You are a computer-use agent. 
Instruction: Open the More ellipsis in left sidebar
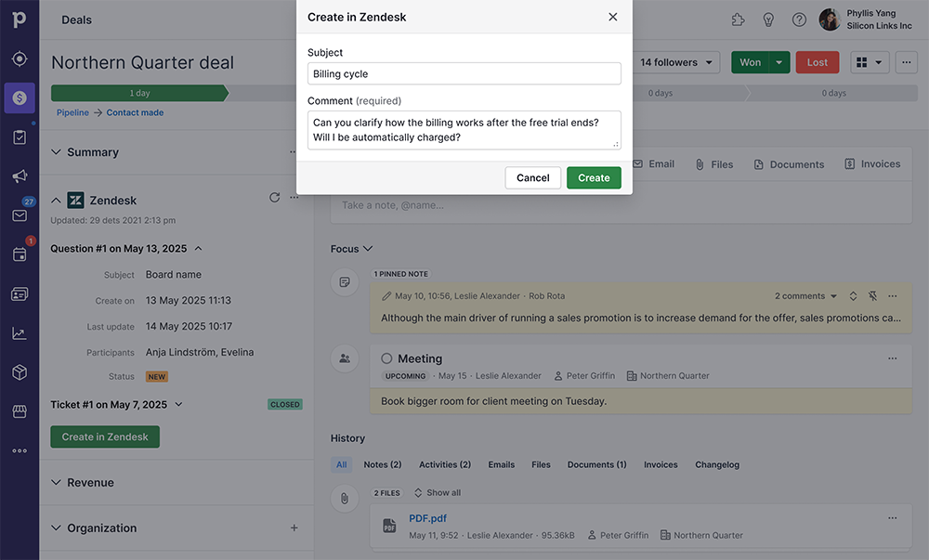coord(20,450)
